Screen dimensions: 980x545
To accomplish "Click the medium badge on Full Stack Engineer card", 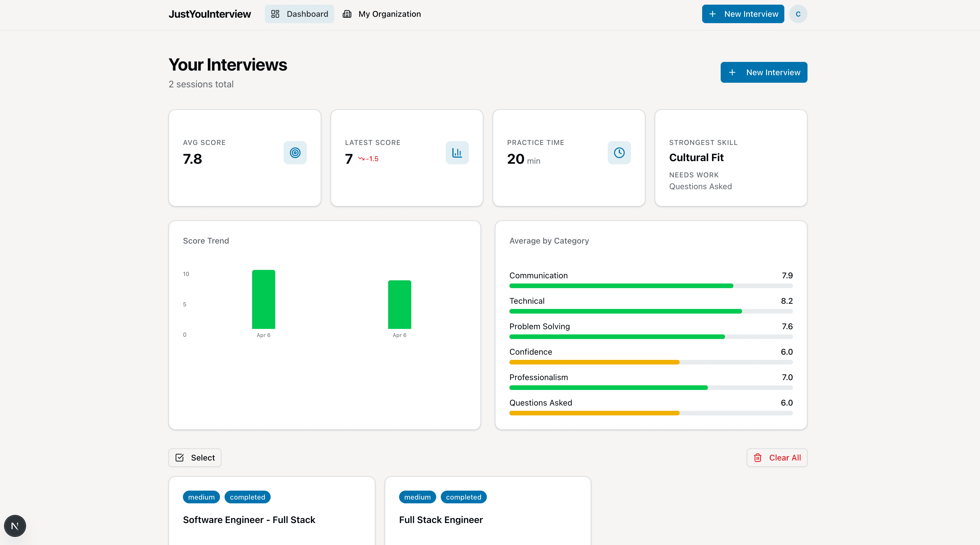I will (417, 497).
